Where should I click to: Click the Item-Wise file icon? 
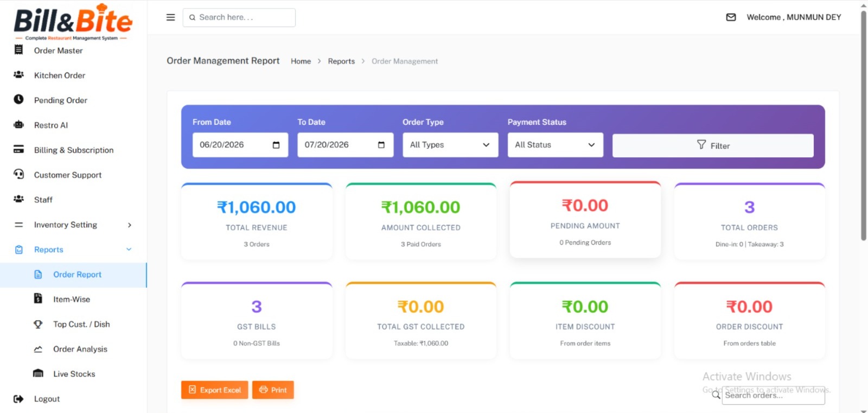pos(38,298)
